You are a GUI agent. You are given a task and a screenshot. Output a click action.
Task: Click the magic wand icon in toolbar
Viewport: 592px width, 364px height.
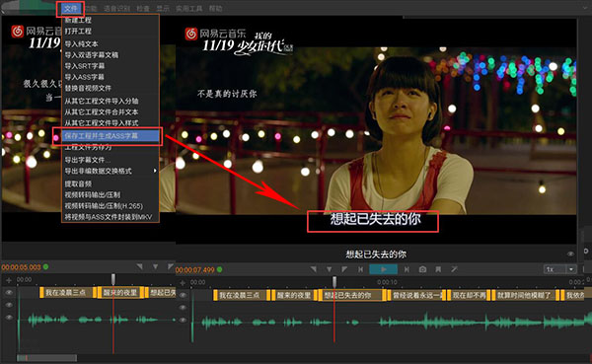[x=454, y=269]
